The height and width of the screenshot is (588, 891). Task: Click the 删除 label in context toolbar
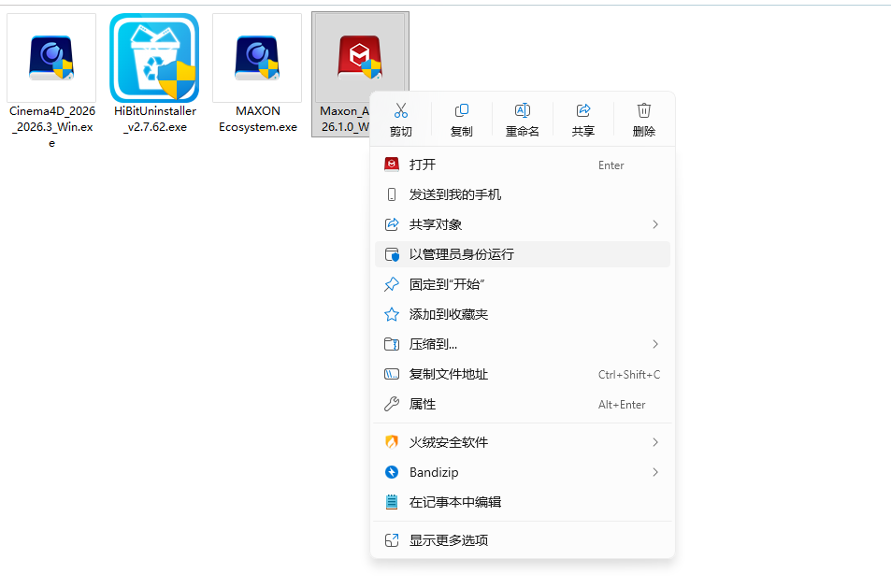(644, 131)
